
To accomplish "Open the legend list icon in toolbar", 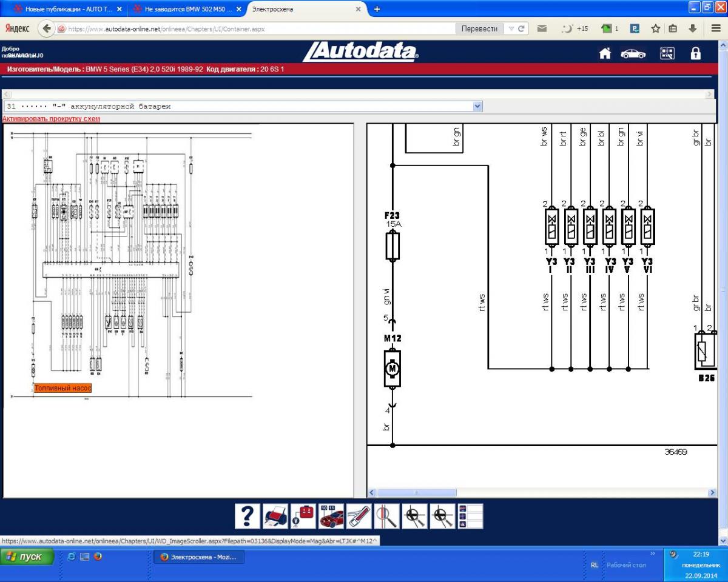I will 471,516.
